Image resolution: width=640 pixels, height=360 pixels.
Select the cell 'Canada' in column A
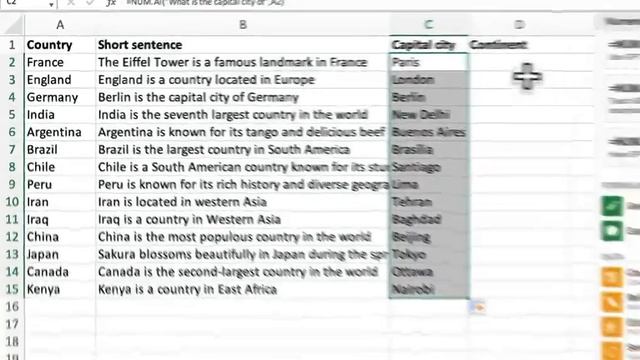tap(60, 272)
